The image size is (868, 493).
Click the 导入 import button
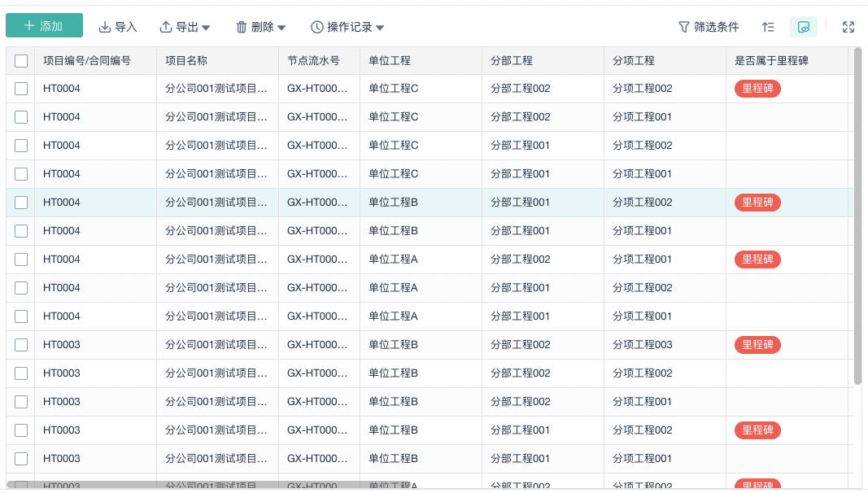[x=118, y=27]
